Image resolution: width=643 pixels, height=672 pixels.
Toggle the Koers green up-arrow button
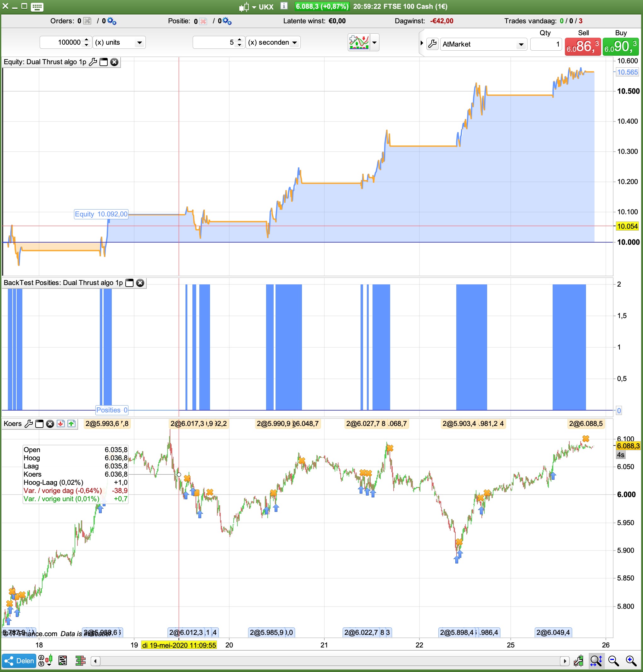pyautogui.click(x=71, y=424)
